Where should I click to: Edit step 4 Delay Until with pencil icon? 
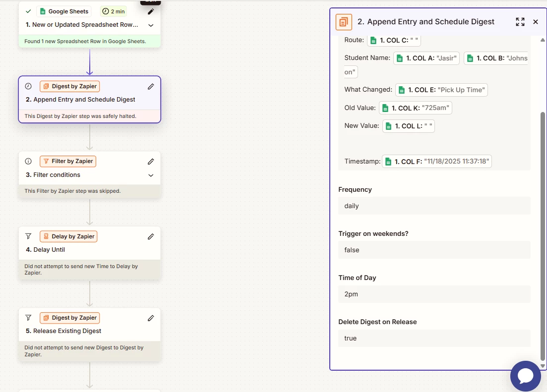click(x=151, y=236)
